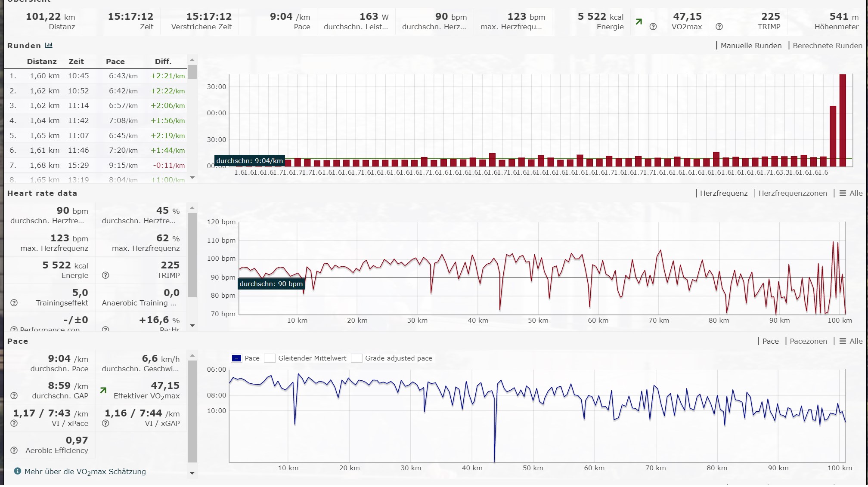Click help icon next to durchschn. GAP
Viewport: 868px width, 487px height.
coord(14,396)
